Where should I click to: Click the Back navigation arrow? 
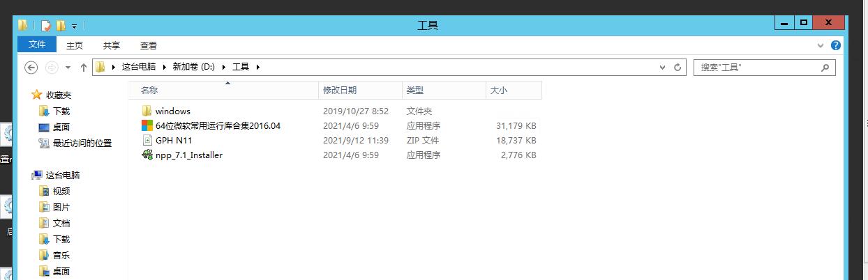31,68
